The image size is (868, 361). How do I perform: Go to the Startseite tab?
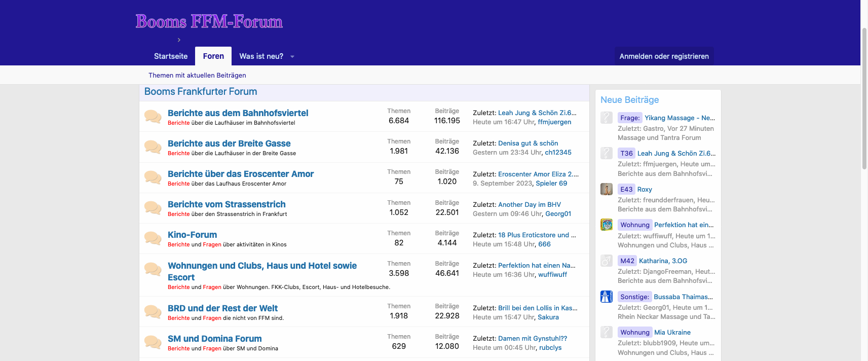[x=171, y=56]
